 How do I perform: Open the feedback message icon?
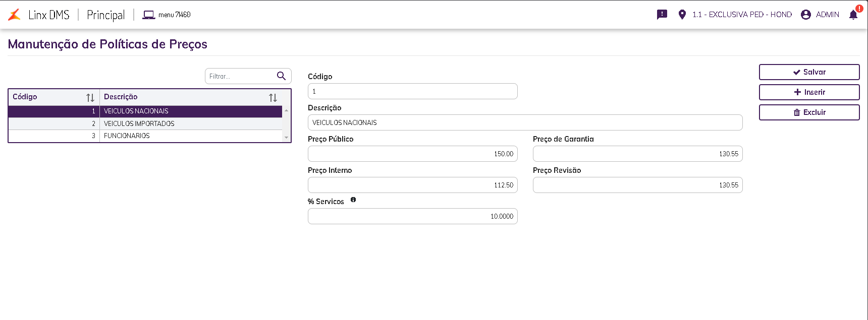click(662, 15)
